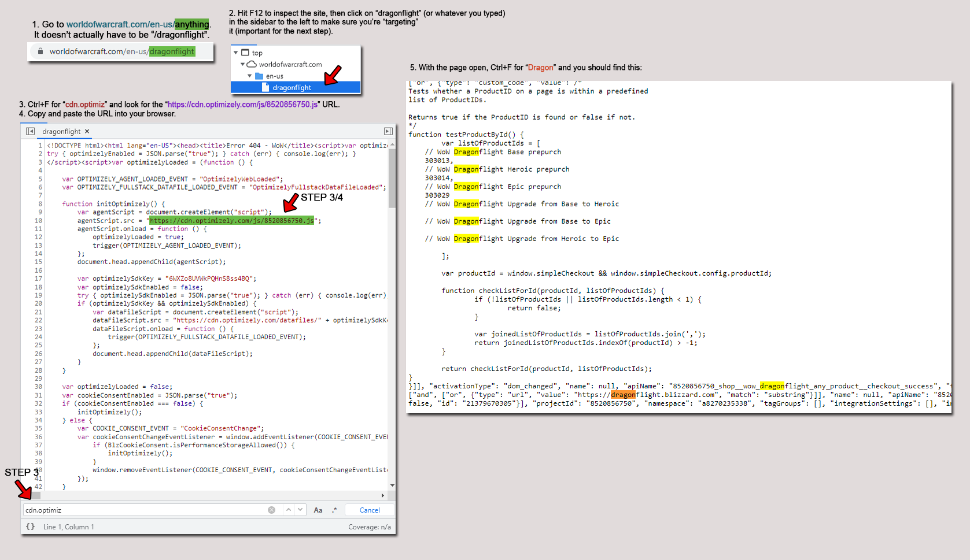Viewport: 970px width, 560px height.
Task: Click the orange-highlighted 'dragon' in blizzard.com URL
Action: (623, 395)
